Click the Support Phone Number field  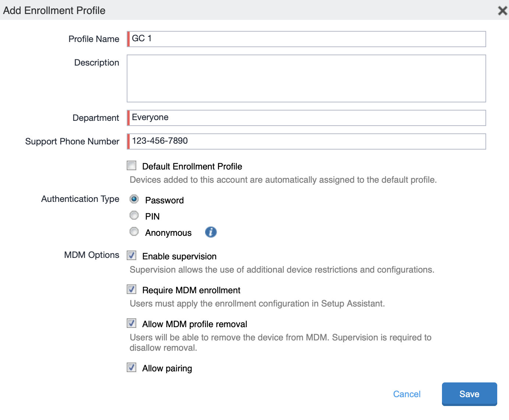coord(306,141)
